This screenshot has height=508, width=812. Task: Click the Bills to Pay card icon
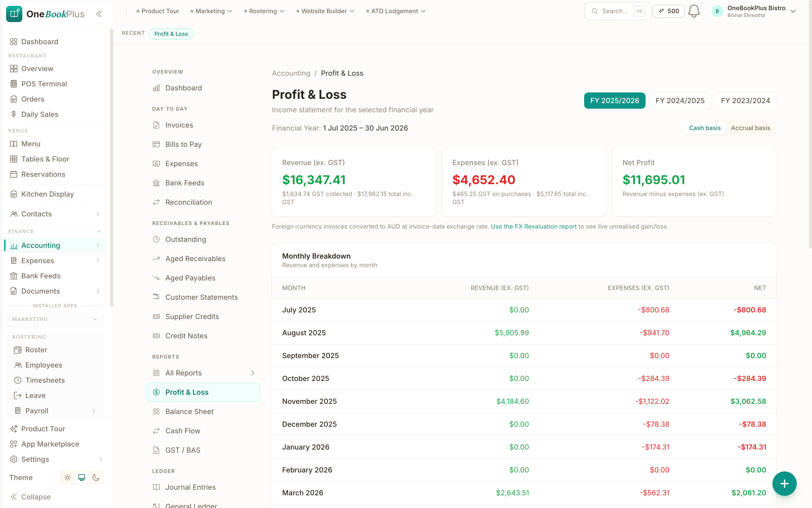[x=156, y=144]
